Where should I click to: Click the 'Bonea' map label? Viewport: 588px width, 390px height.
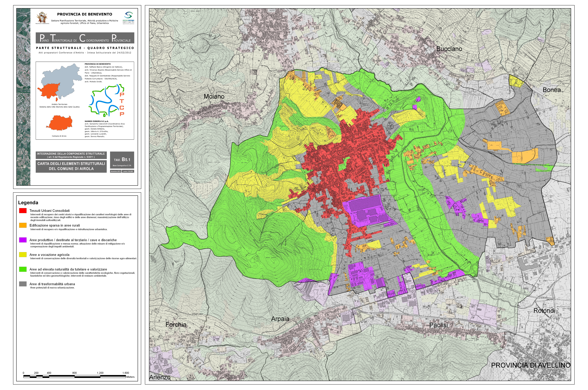(552, 90)
